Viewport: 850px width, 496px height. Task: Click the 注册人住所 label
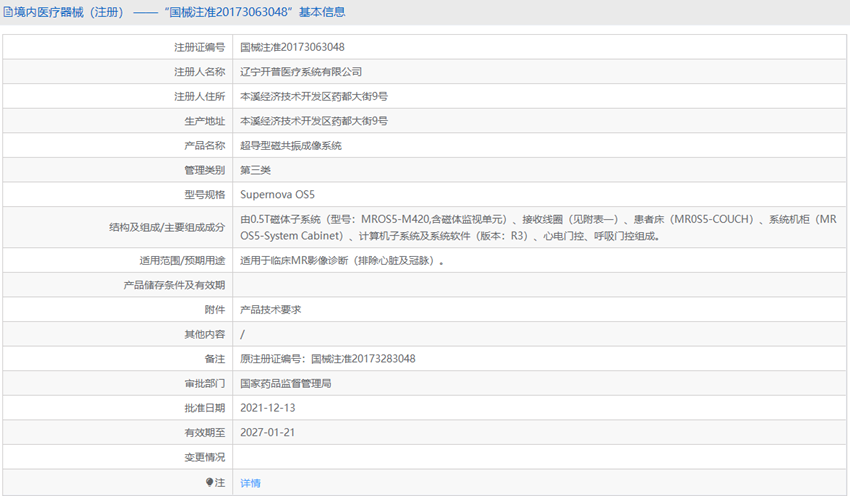pos(199,96)
